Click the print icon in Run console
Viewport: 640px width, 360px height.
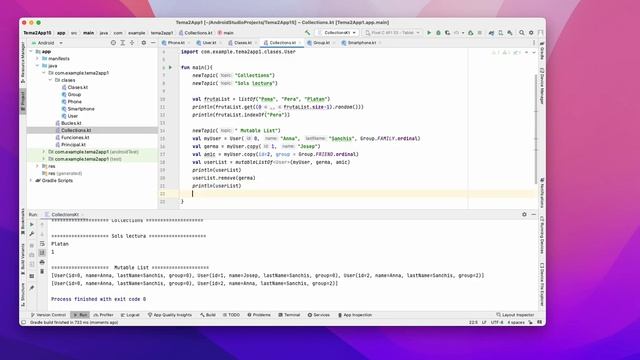[42, 262]
